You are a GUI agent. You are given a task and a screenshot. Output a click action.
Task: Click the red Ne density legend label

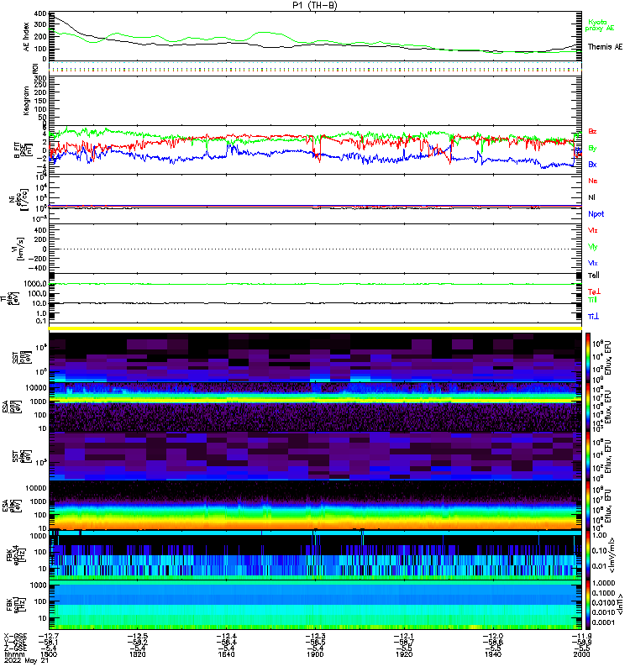(x=593, y=181)
